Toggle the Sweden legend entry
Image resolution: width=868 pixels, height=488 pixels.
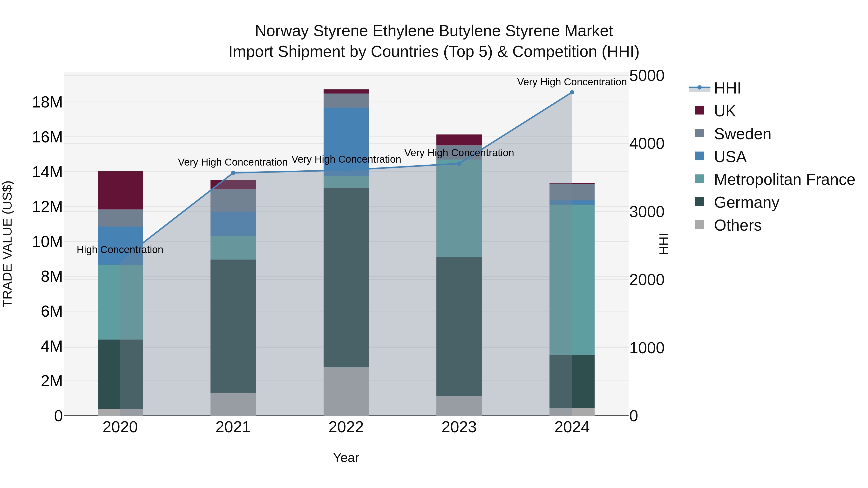[733, 134]
